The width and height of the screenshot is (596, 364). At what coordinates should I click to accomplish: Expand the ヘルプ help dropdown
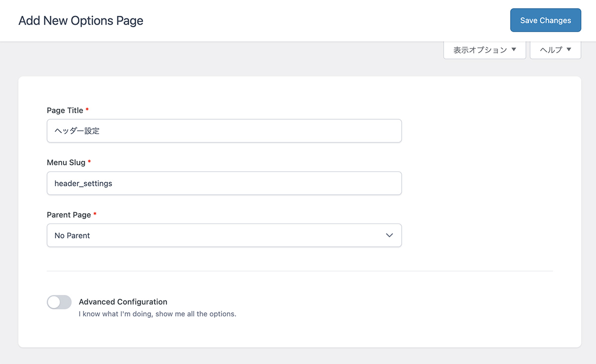[555, 50]
